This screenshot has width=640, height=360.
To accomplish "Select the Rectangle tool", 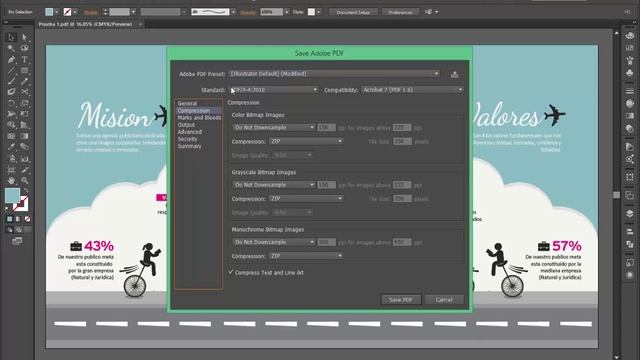I will 25,71.
